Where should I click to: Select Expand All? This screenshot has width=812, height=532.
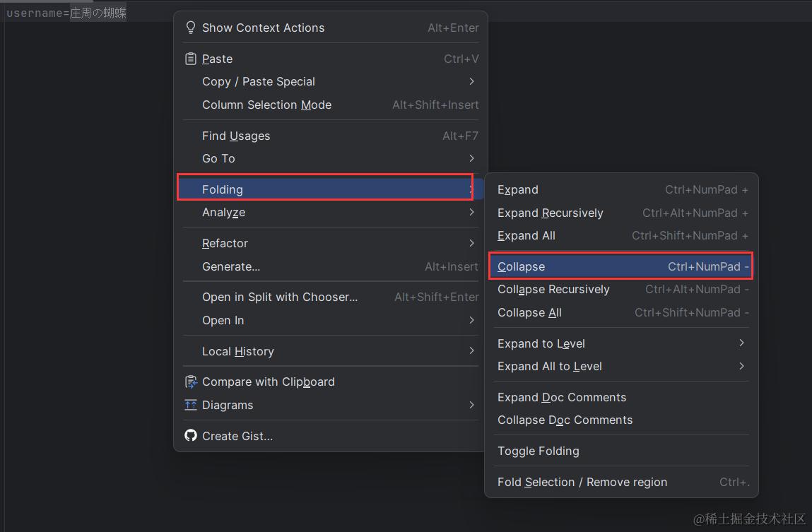621,236
